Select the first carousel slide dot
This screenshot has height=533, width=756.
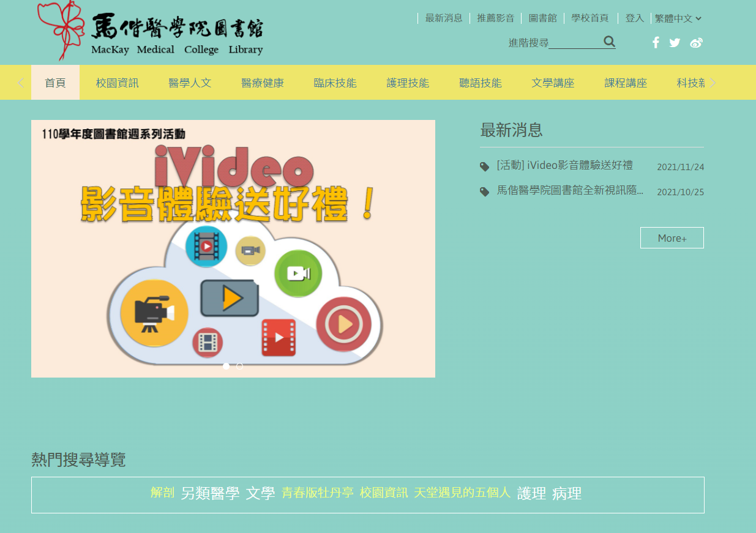pos(226,366)
